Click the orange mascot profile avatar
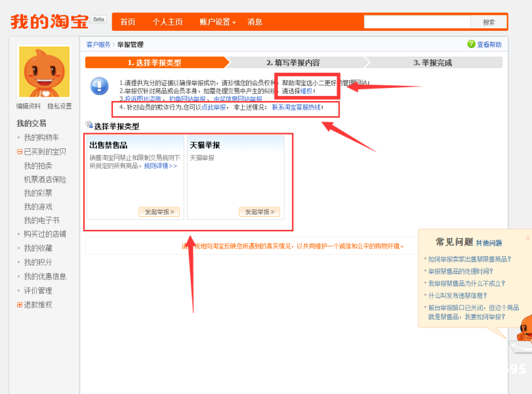The width and height of the screenshot is (532, 394). point(44,72)
